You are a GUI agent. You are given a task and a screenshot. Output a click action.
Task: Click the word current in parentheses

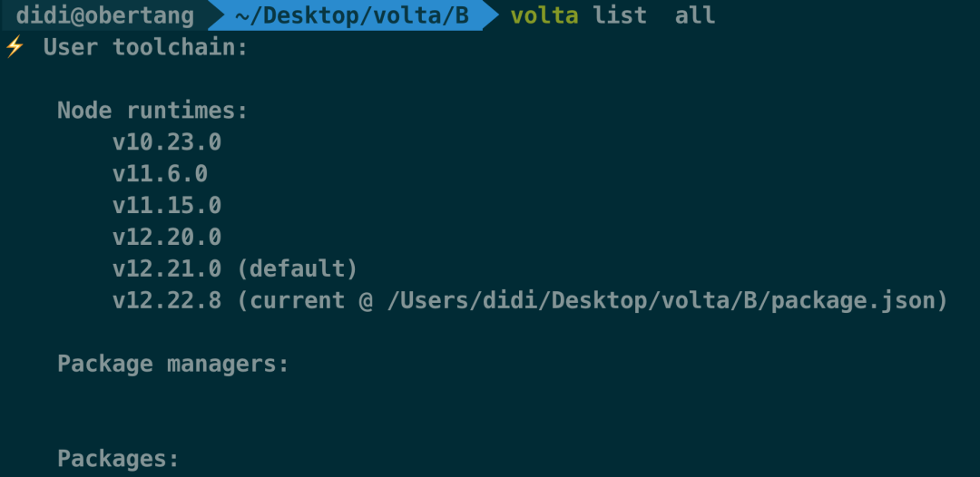tap(298, 301)
